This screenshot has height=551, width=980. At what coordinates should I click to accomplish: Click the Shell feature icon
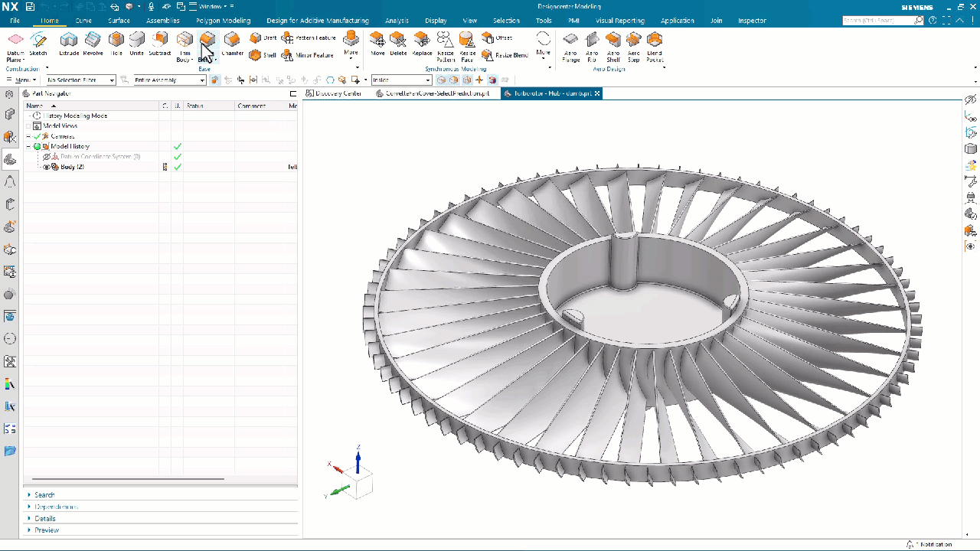click(256, 55)
